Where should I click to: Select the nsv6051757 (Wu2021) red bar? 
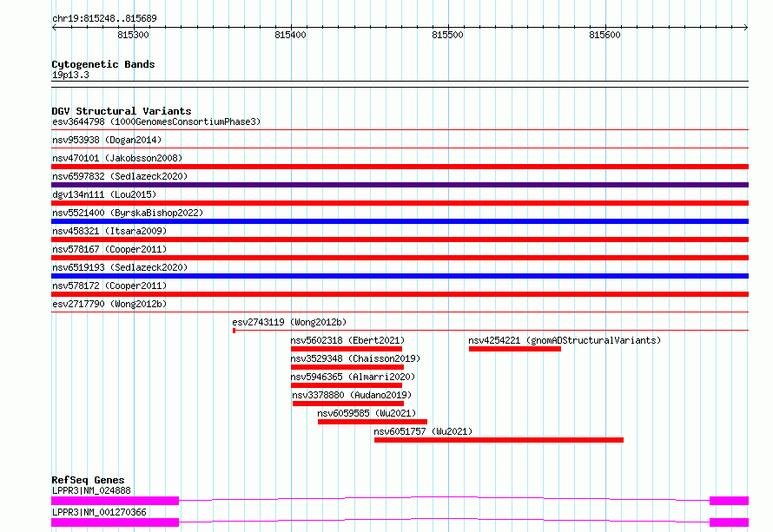click(499, 440)
